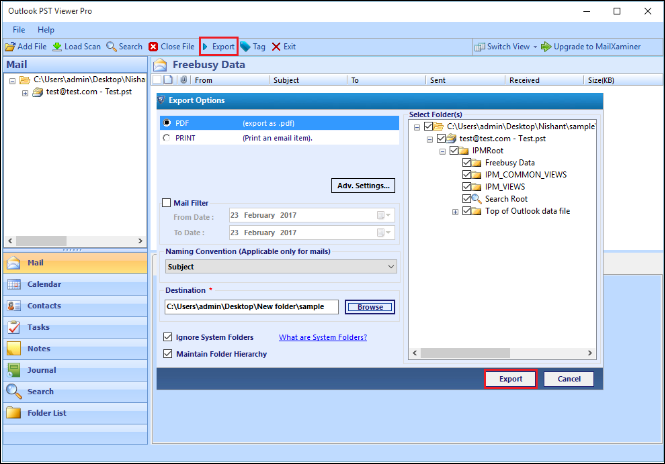Uncheck the IPMRoot folder checkbox
Screen dimensions: 665x464
(454, 151)
